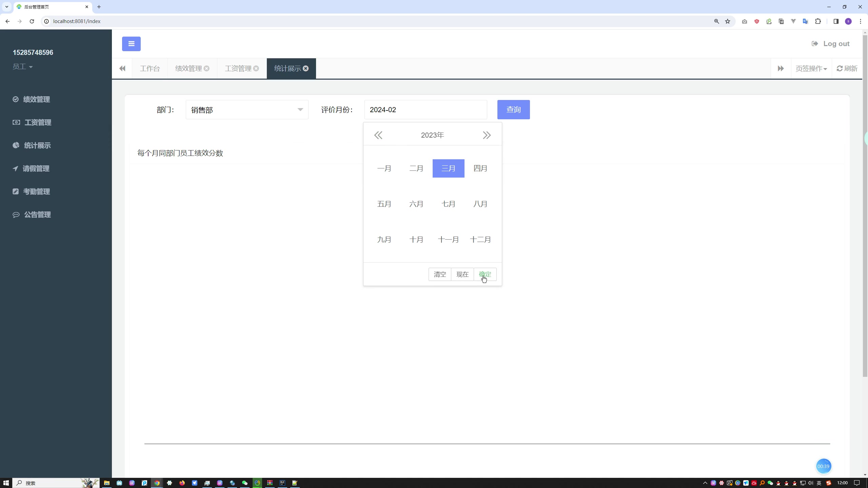Viewport: 868px width, 488px height.
Task: Select 八月 in the month picker
Action: (480, 204)
